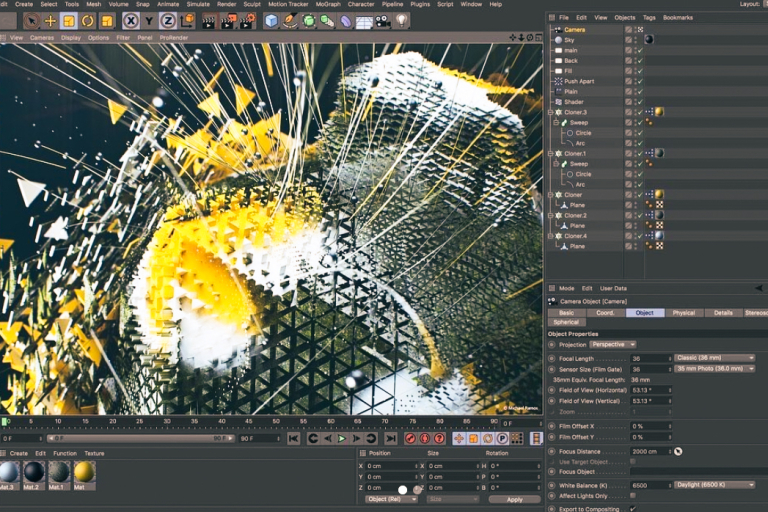This screenshot has width=768, height=512.
Task: Open the MoGraph menu
Action: tap(328, 4)
